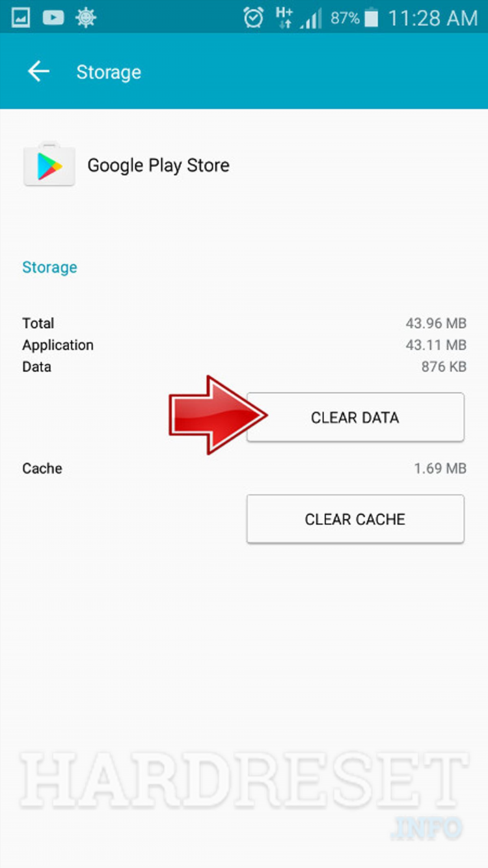Tap the gear-wheel notification icon
488x868 pixels.
[x=86, y=18]
